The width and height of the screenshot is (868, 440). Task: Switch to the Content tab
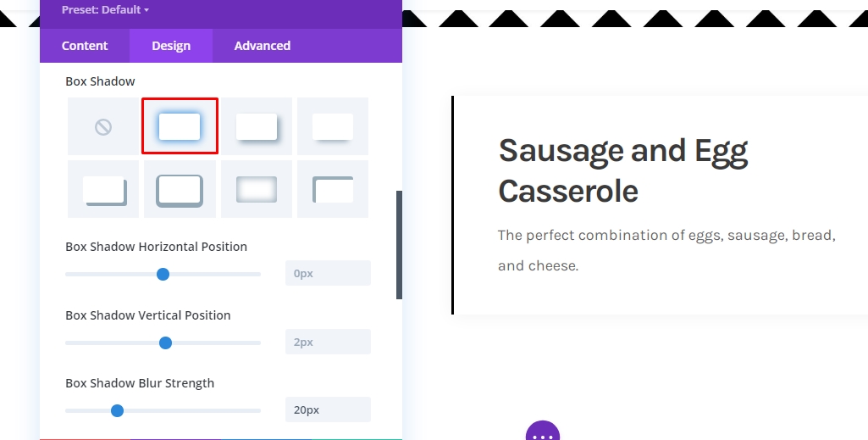85,46
